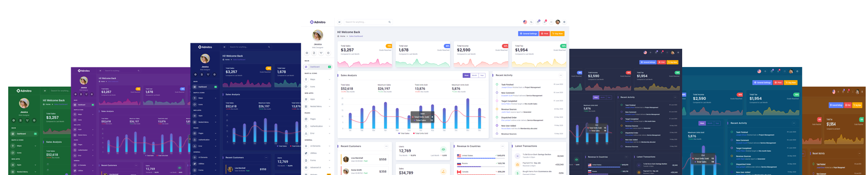Screen dimensions: 868x175
Task: Click power icon under Jessica in white dashboard
Action: point(307,53)
